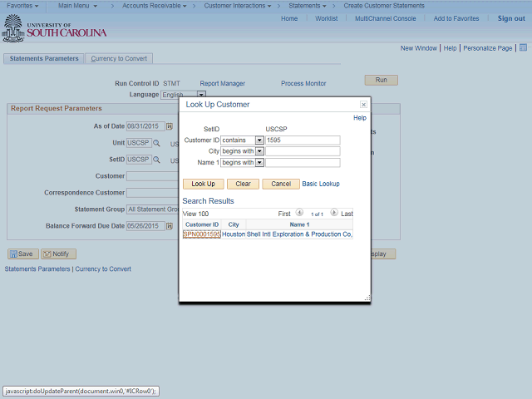The width and height of the screenshot is (532, 399).
Task: Grab the dialog resize handle corner
Action: 367,298
